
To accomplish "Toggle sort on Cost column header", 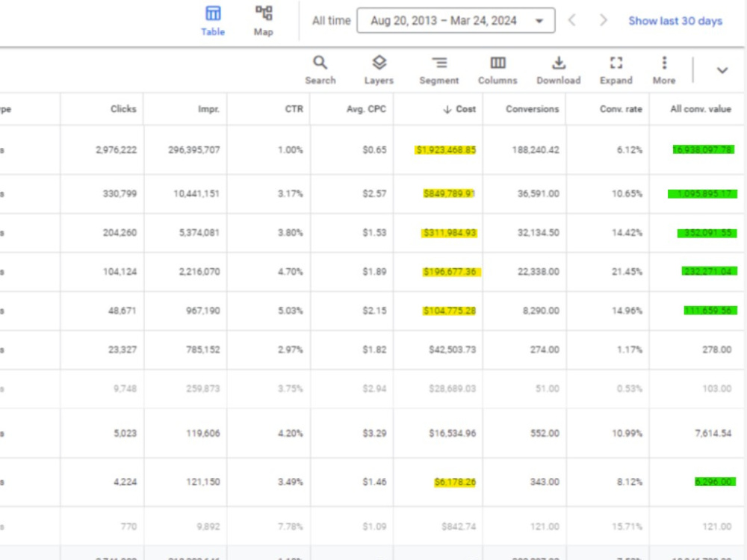I will [459, 109].
